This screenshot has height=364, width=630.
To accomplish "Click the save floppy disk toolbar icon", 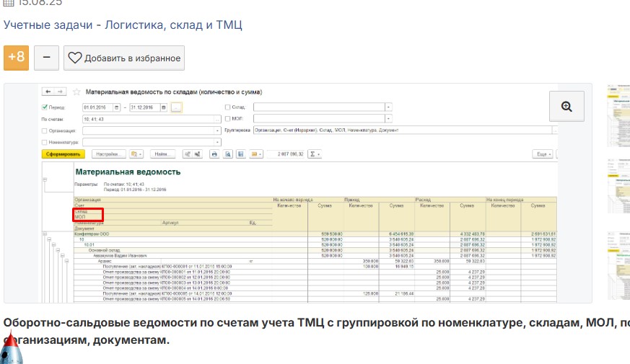I will click(240, 154).
